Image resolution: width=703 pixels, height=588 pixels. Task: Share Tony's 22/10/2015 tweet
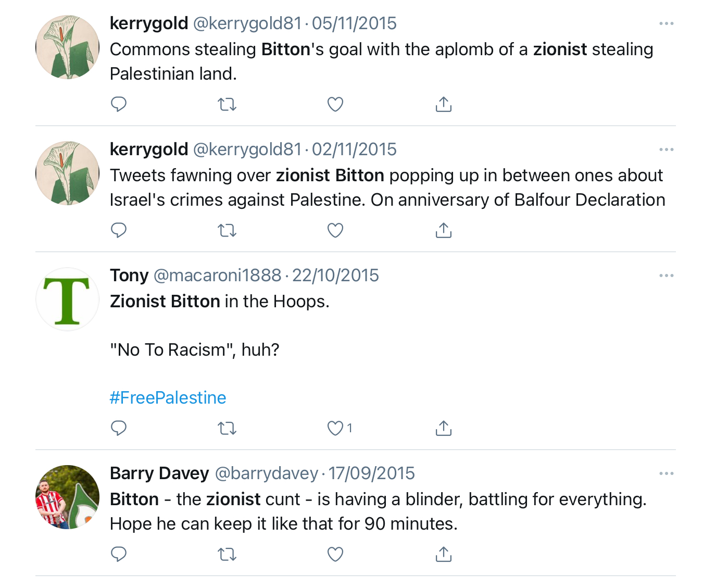pos(443,428)
